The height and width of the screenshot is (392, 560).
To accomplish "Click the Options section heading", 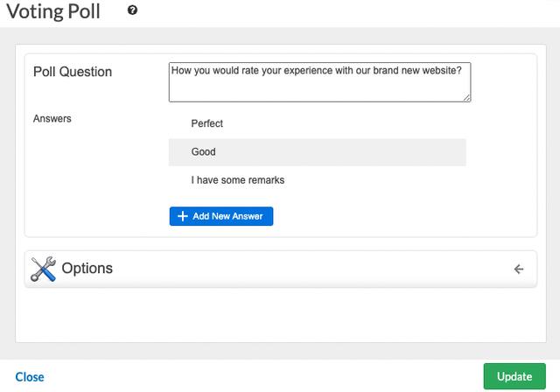I will (87, 268).
